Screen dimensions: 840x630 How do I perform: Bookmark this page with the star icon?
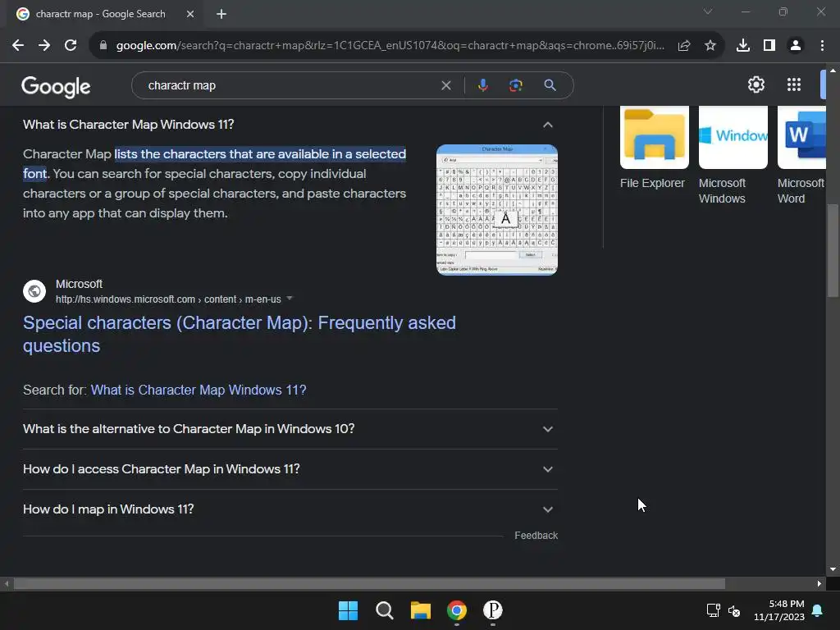tap(710, 46)
